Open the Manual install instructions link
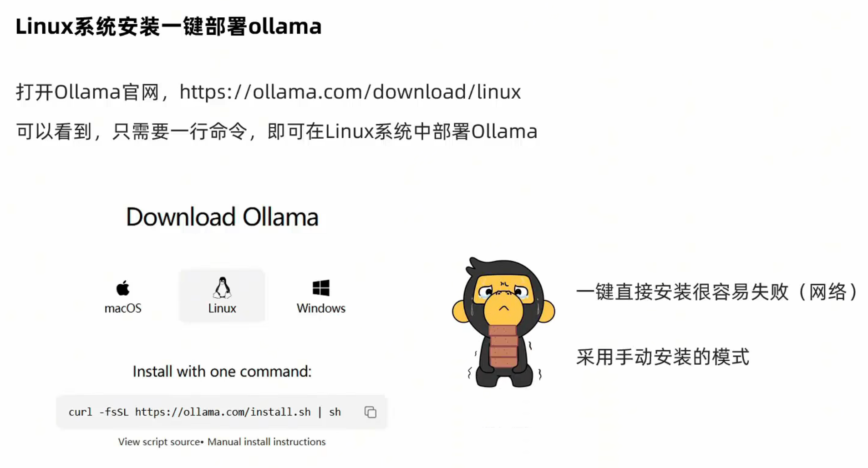The width and height of the screenshot is (868, 468). 267,442
